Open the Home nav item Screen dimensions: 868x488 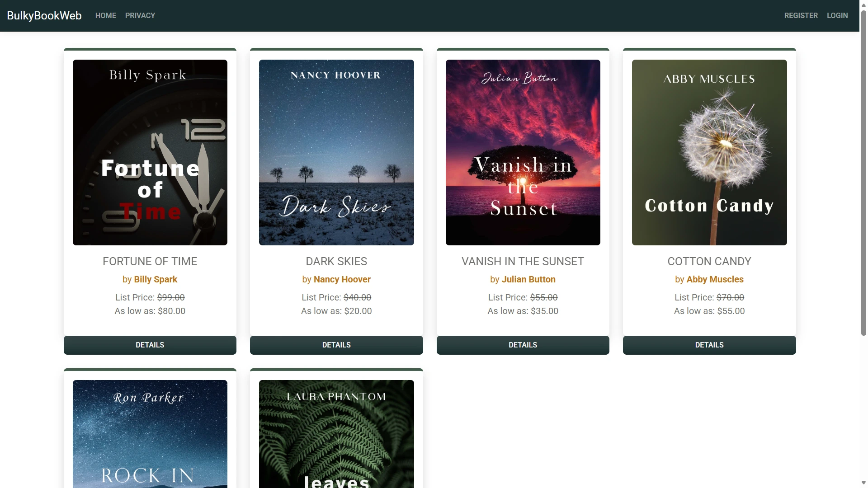[105, 15]
